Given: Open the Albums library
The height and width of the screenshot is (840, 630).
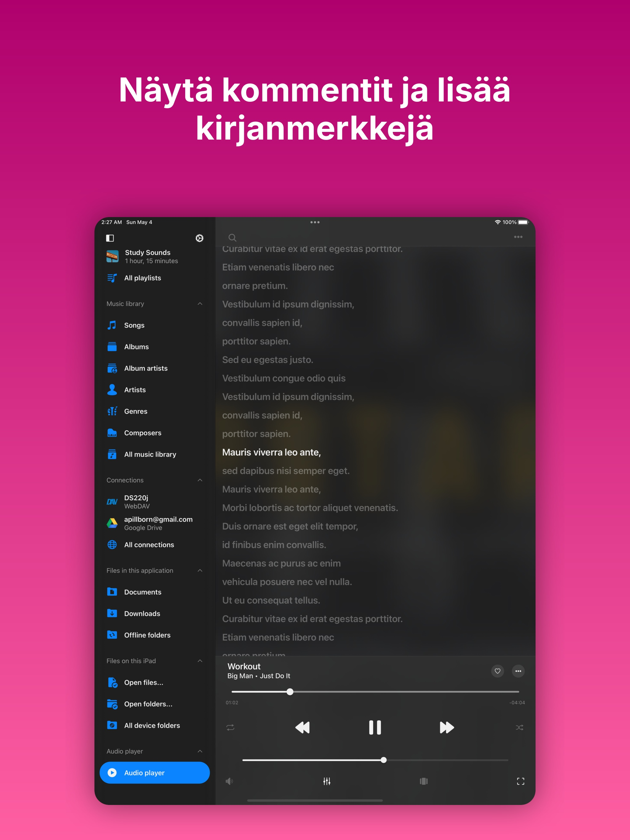Looking at the screenshot, I should click(x=136, y=347).
